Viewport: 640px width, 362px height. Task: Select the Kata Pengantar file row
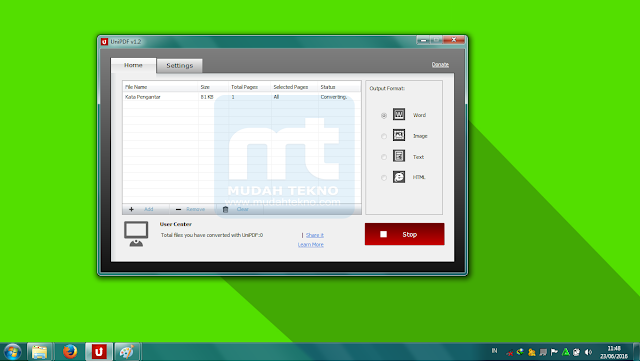click(242, 97)
